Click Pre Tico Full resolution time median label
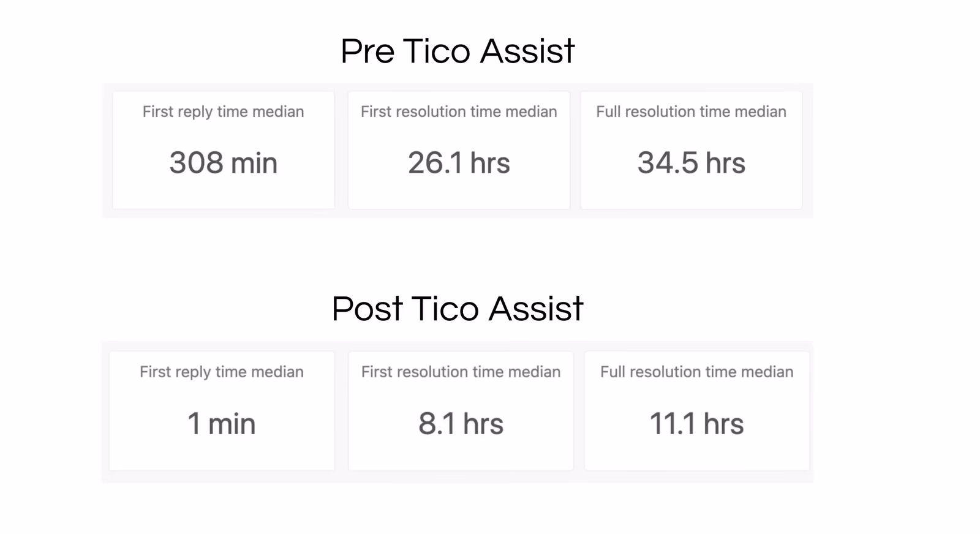 click(x=691, y=111)
